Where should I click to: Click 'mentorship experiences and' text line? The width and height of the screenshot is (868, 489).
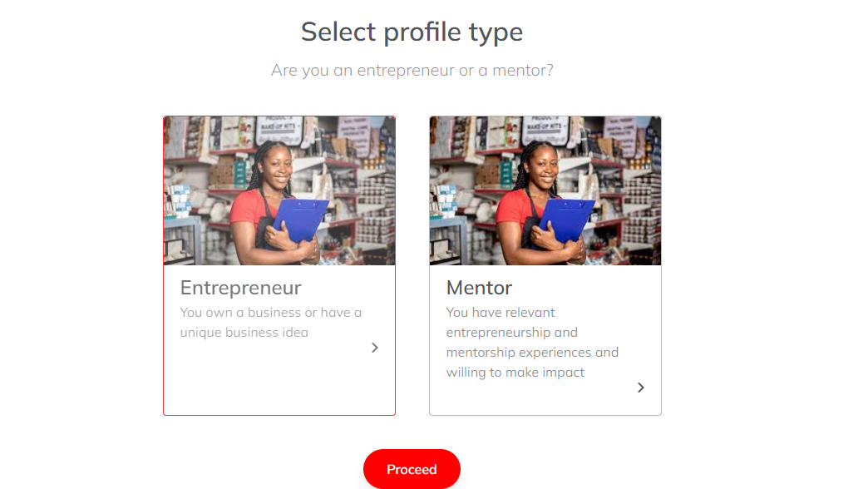coord(533,353)
